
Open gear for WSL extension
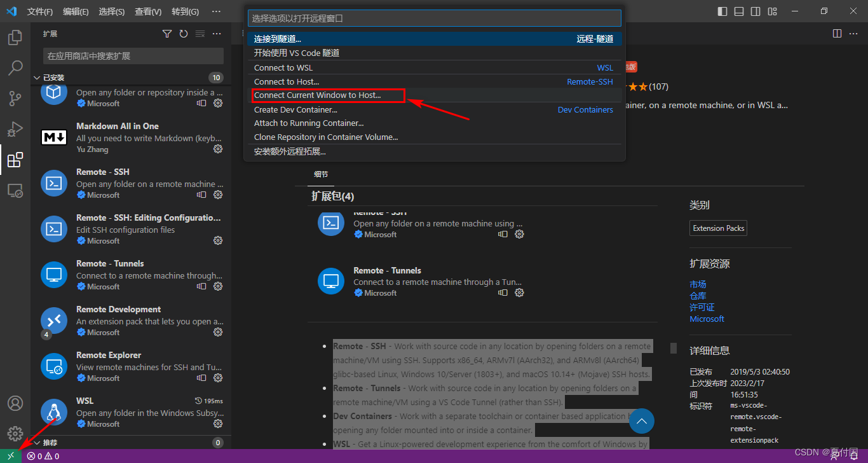click(218, 424)
